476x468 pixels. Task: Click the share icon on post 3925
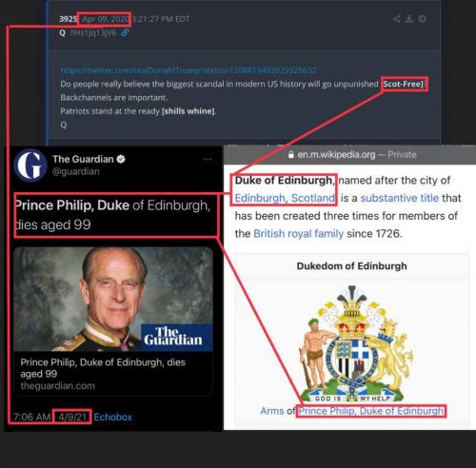pyautogui.click(x=396, y=19)
